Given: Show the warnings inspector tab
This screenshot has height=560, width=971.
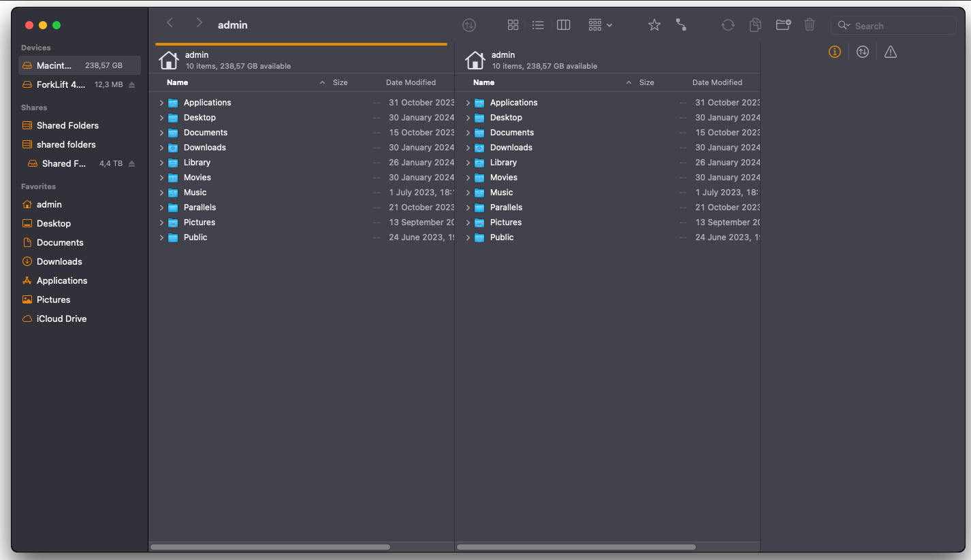Looking at the screenshot, I should pos(891,52).
